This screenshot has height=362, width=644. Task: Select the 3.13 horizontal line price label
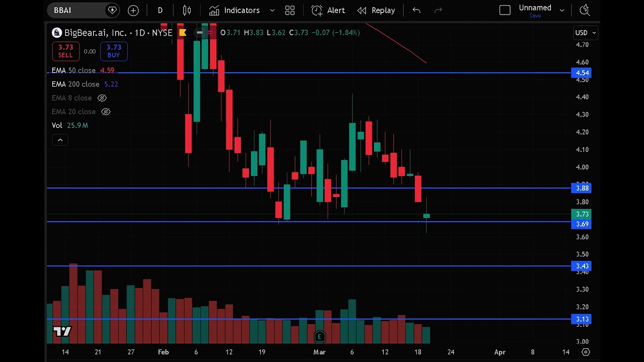[x=582, y=319]
